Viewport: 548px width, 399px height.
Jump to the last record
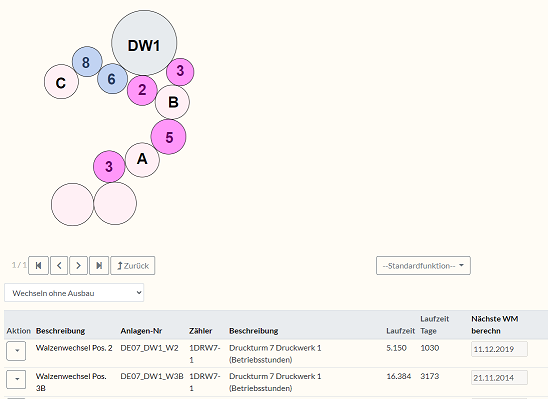(99, 266)
